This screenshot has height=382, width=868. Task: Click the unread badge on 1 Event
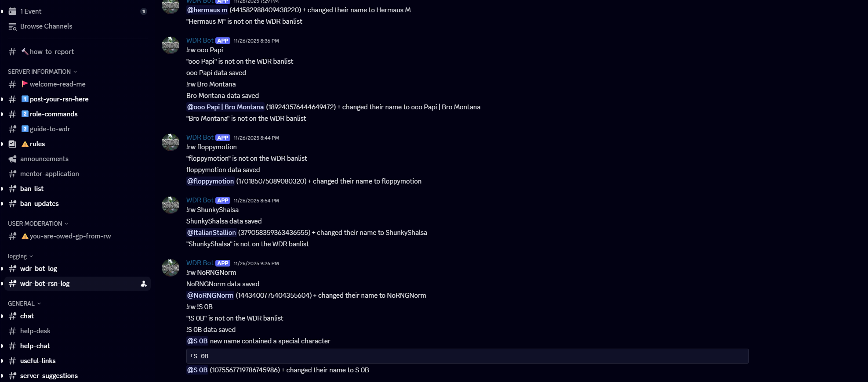[x=143, y=11]
